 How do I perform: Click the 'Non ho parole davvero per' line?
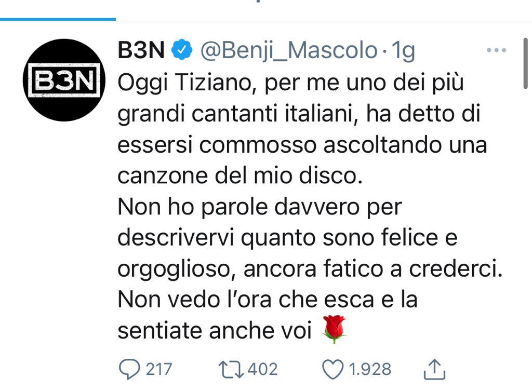point(260,207)
